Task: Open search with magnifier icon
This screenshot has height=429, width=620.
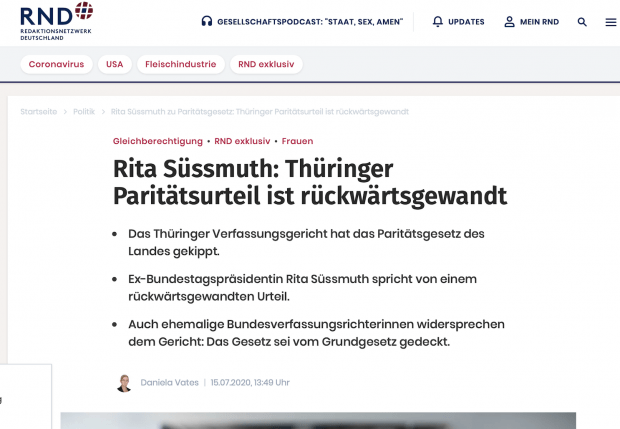Action: tap(582, 22)
